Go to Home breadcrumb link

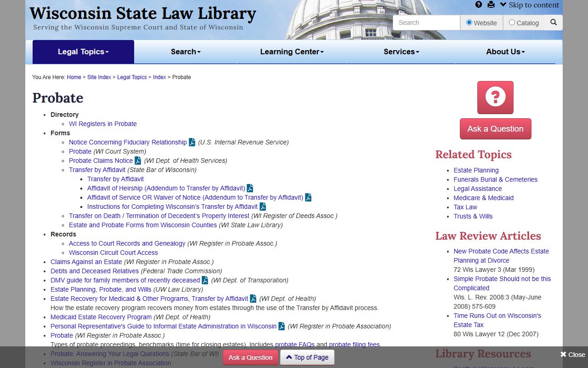tap(74, 77)
